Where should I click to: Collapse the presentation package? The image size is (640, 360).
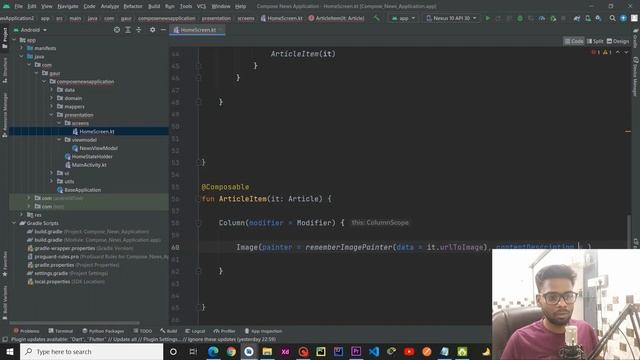click(x=51, y=115)
